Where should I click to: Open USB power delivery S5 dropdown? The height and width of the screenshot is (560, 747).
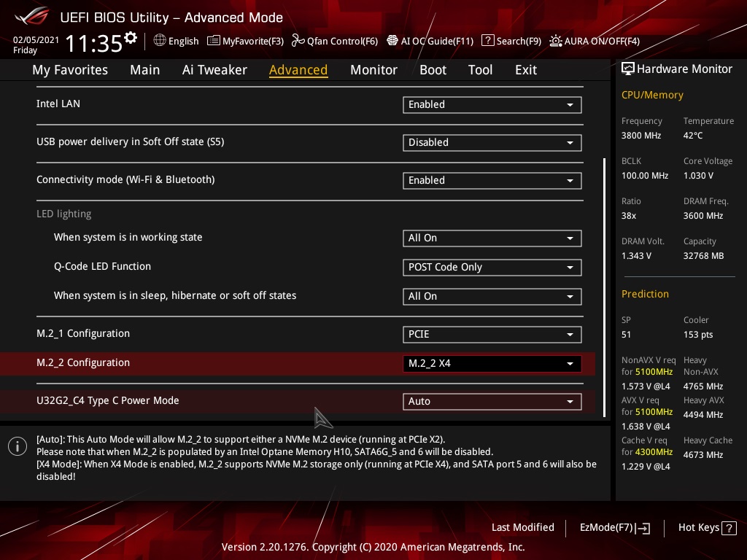492,142
